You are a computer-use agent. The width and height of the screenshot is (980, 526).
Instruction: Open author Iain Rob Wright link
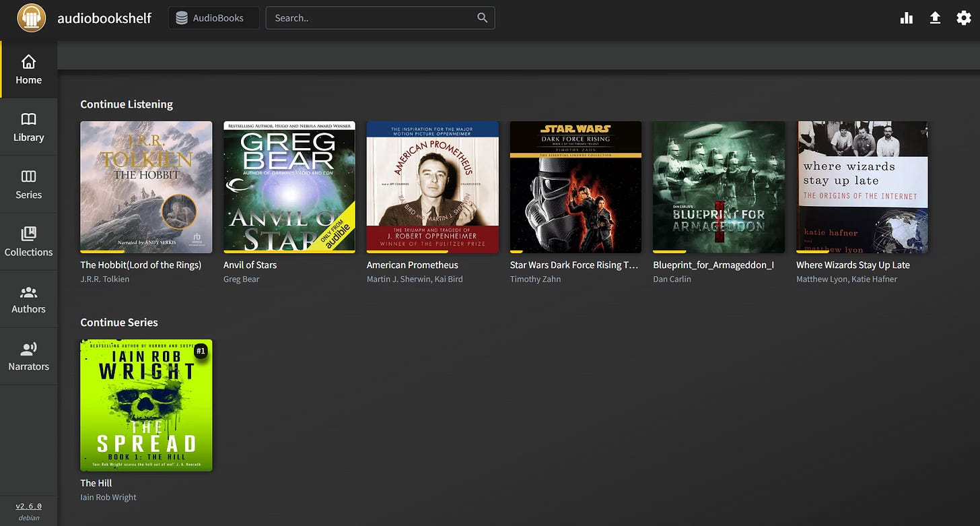point(108,497)
